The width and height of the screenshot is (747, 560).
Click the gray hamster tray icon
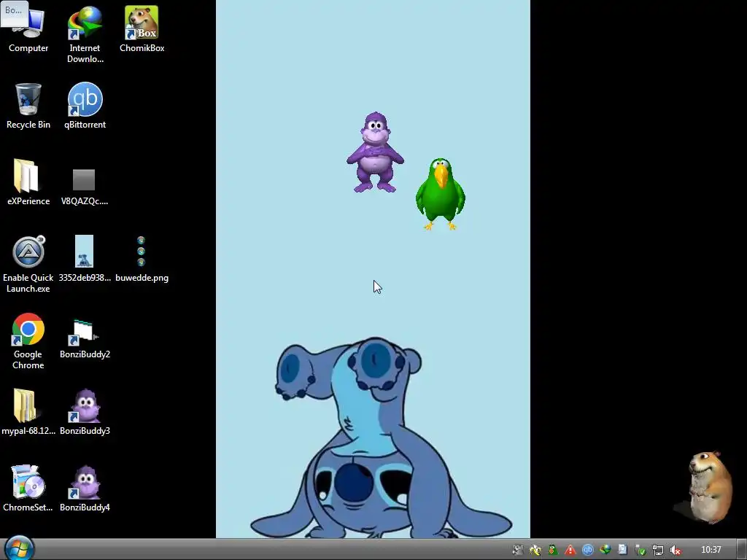click(517, 550)
